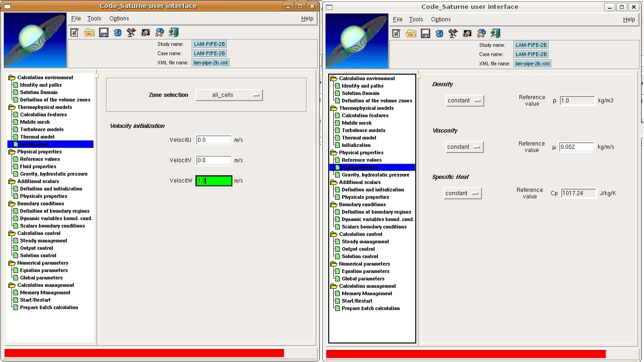Click telescope icon in left window toolbar
The image size is (644, 362).
tap(131, 32)
